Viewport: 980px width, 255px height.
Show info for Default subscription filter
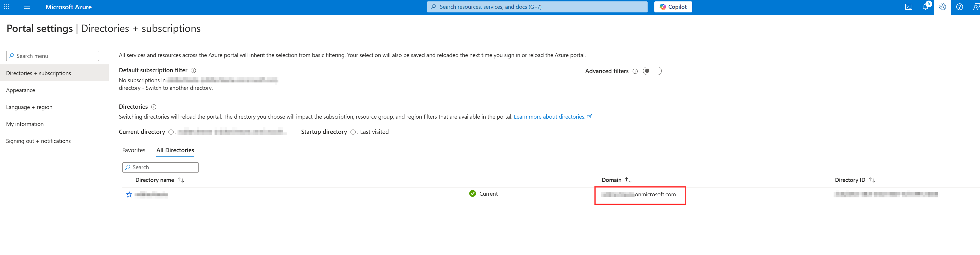[x=193, y=71]
